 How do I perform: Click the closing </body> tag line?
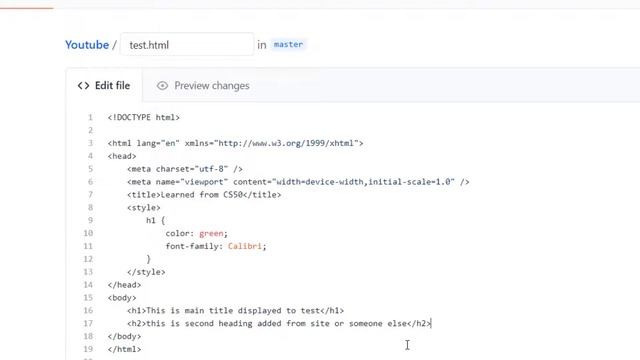pyautogui.click(x=124, y=336)
